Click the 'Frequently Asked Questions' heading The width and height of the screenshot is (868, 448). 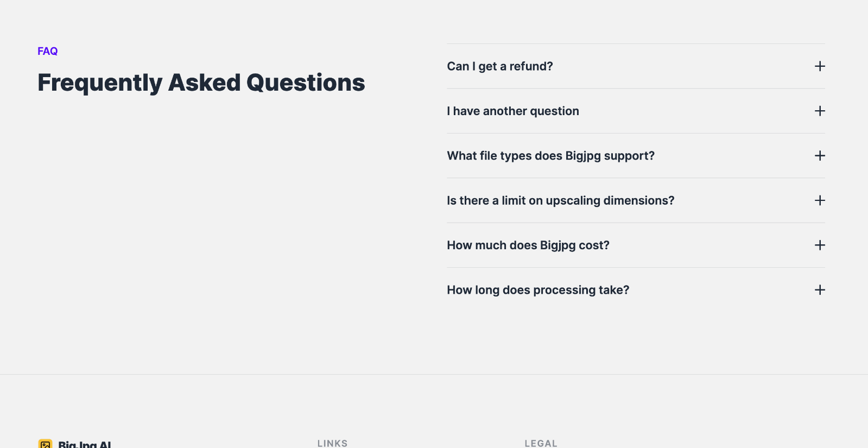(201, 83)
